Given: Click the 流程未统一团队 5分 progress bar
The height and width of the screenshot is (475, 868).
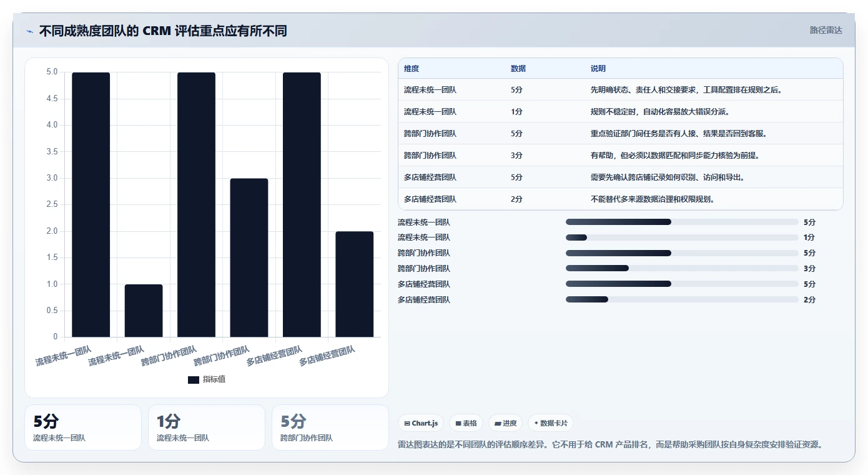Looking at the screenshot, I should pos(682,222).
